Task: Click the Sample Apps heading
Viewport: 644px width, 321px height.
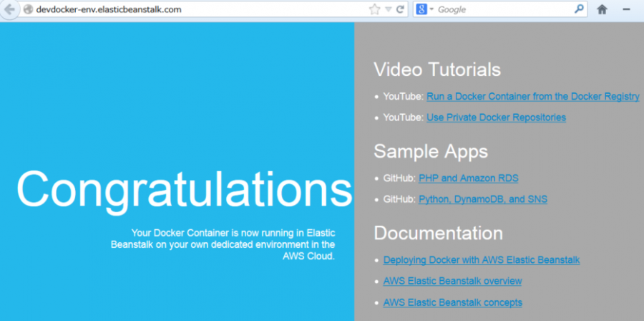Action: (431, 151)
